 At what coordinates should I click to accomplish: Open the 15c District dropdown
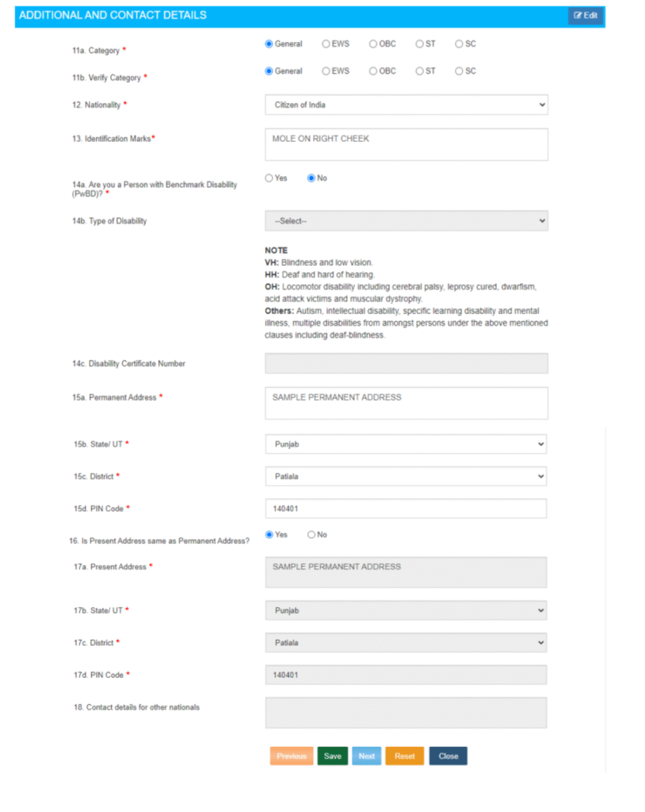pos(406,477)
